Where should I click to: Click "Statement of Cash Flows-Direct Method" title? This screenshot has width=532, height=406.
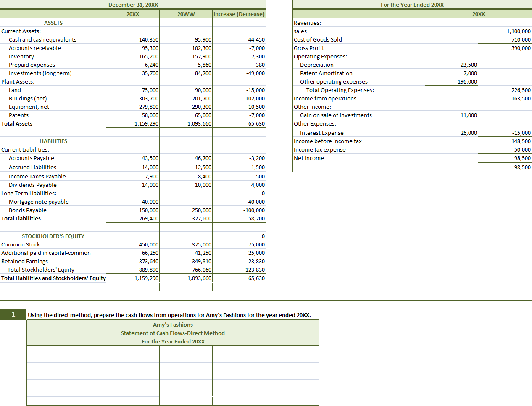coord(173,333)
